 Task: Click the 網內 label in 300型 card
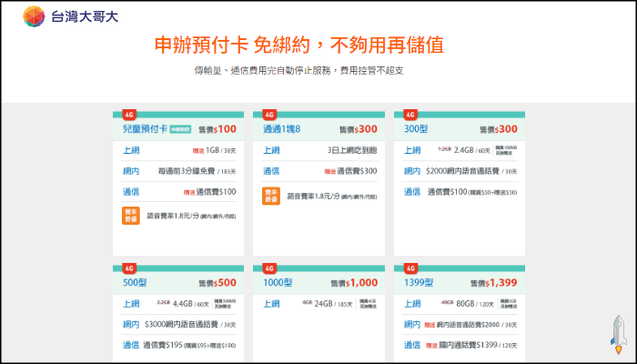[412, 171]
